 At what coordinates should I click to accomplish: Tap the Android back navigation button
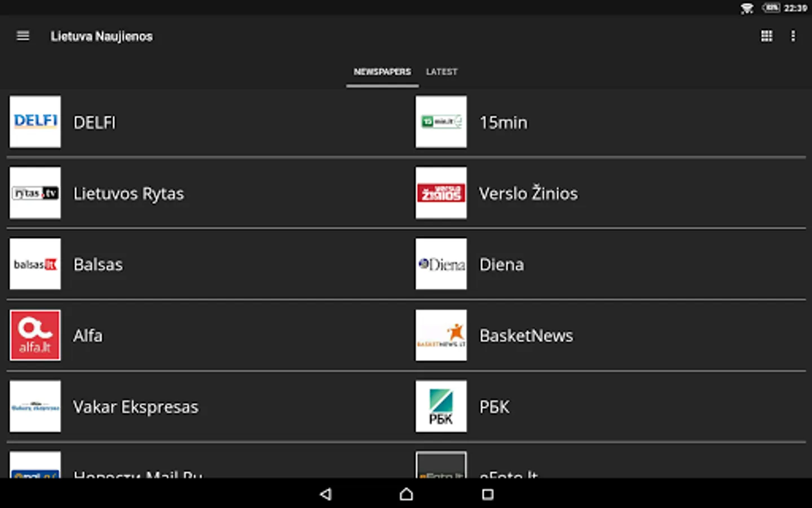point(325,494)
